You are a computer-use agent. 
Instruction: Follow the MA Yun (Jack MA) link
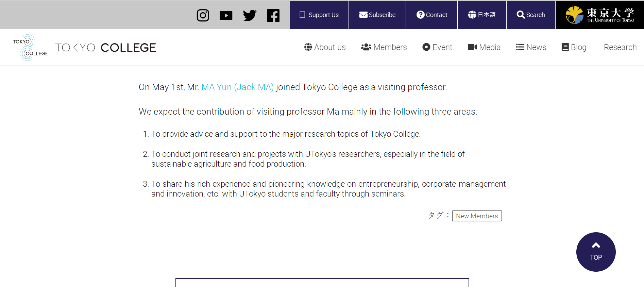[238, 87]
